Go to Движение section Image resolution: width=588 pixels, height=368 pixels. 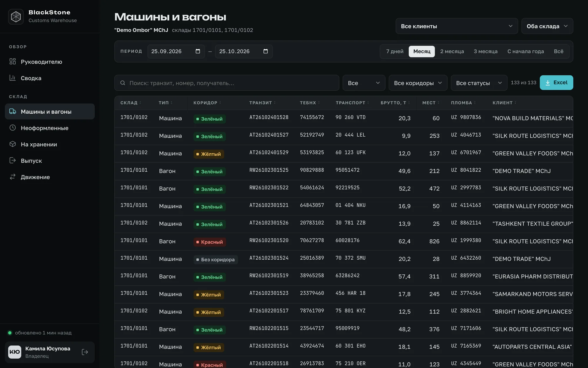point(50,177)
